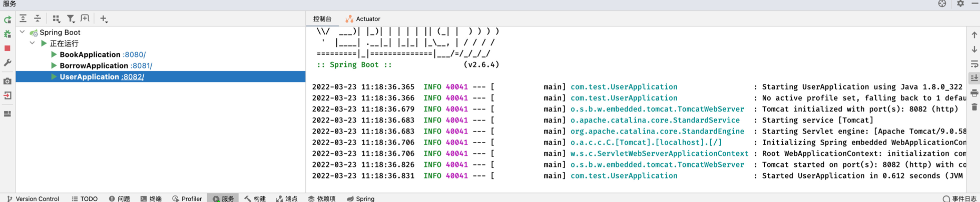Click the ServletWebServerApplicationContext logger name
The image size is (980, 202).
coord(660,153)
